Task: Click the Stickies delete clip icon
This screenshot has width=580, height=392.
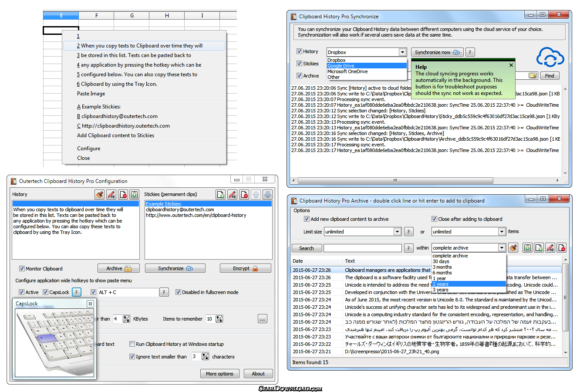Action: 244,194
